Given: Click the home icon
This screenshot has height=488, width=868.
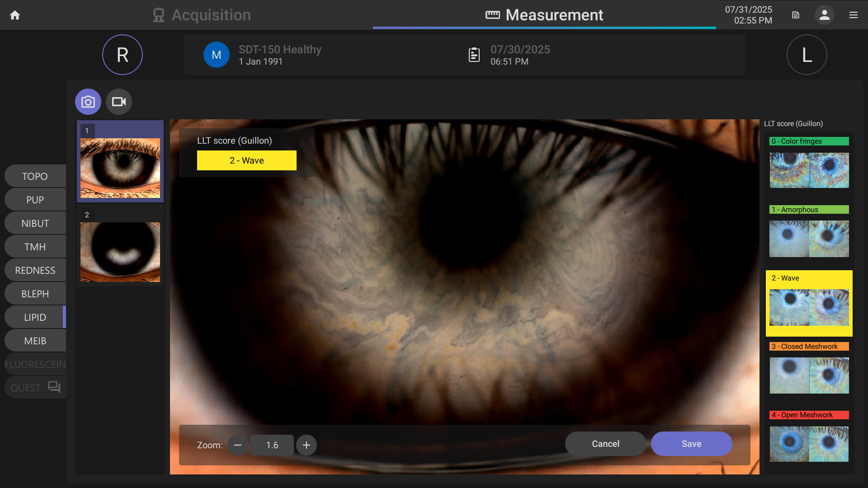Looking at the screenshot, I should click(x=15, y=15).
